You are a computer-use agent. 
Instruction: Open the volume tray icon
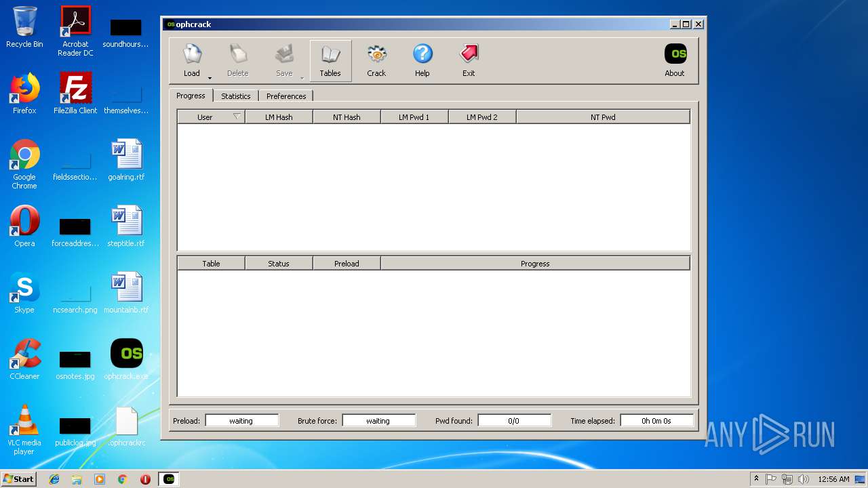tap(804, 479)
